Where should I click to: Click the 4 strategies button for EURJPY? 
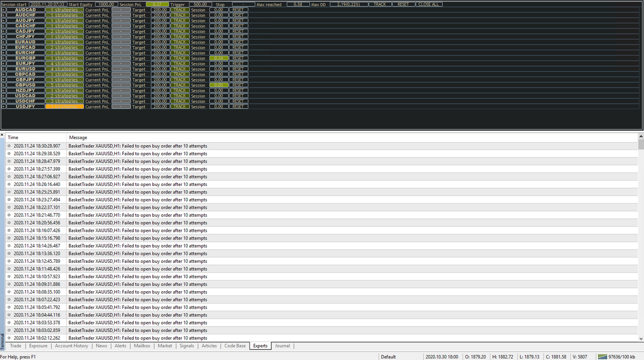64,64
